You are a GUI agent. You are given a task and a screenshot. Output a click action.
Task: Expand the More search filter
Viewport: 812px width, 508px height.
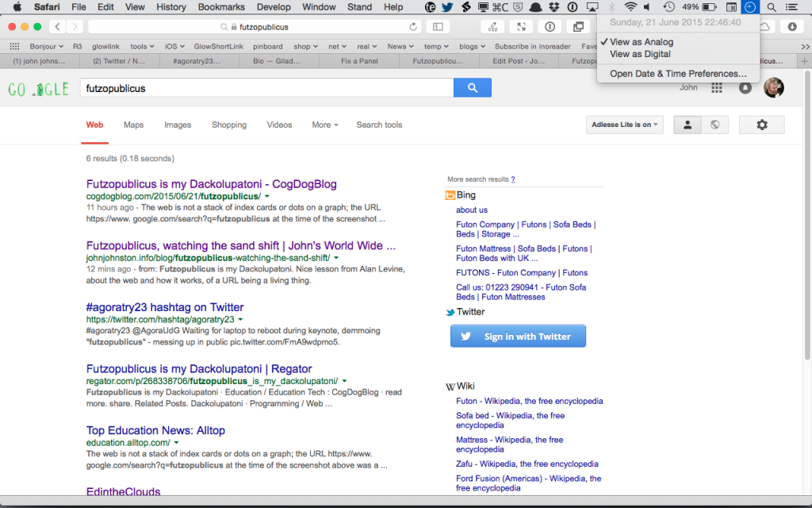[324, 125]
